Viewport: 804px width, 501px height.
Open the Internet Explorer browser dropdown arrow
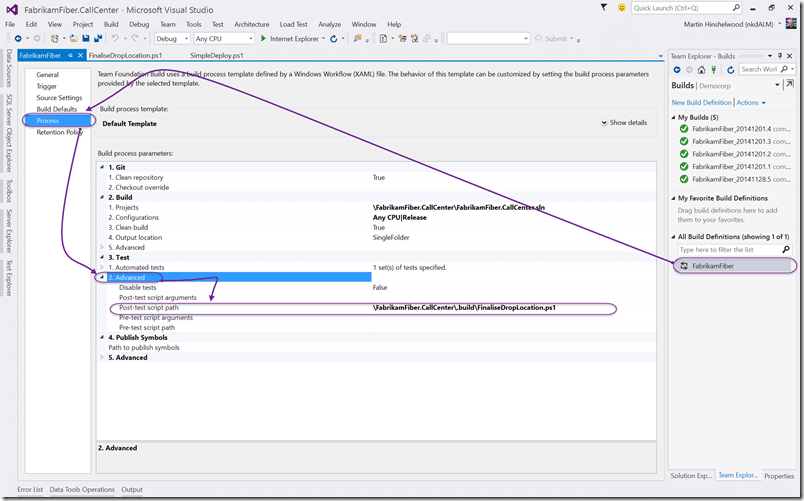click(324, 38)
